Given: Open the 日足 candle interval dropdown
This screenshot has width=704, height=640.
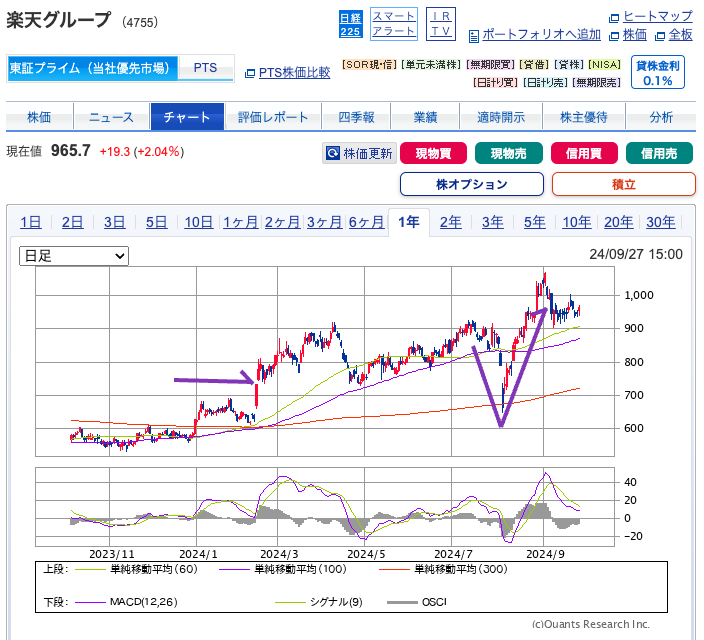Looking at the screenshot, I should click(74, 256).
